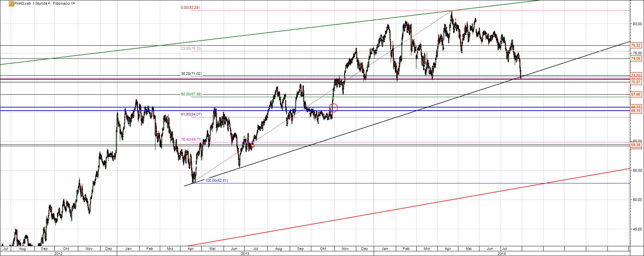Screen dimensions: 644x256
Task: Click the 2013 year label on time axis
Action: (x=245, y=254)
